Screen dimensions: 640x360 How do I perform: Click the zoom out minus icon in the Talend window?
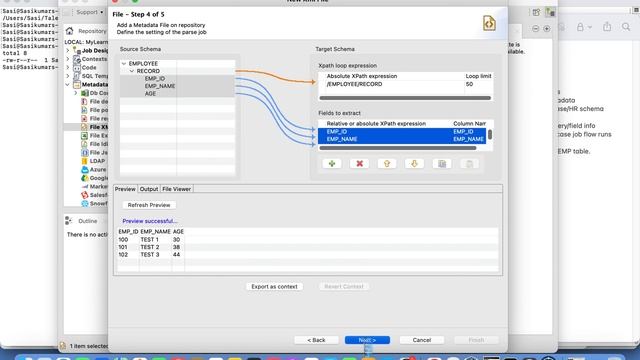536,28
